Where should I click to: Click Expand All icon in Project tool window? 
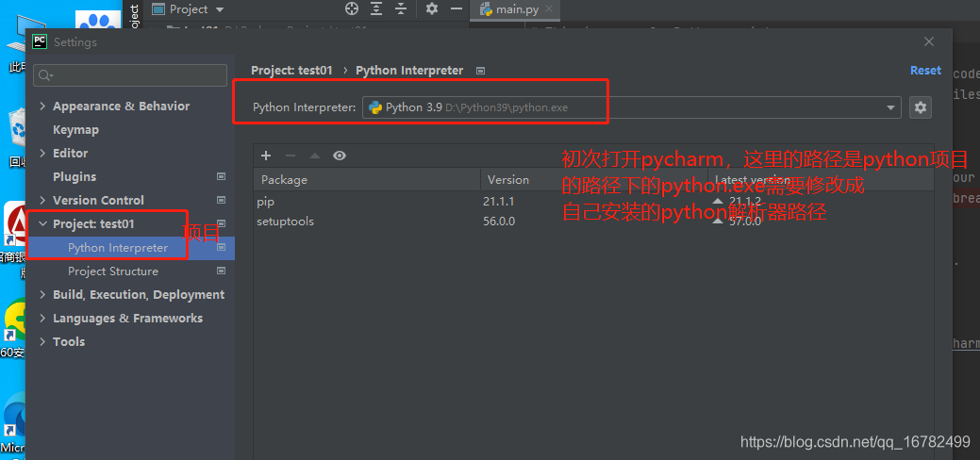click(x=375, y=8)
